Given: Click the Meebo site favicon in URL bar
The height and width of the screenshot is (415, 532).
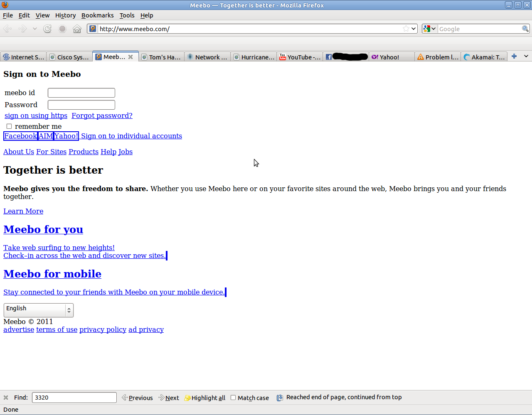Looking at the screenshot, I should (93, 29).
